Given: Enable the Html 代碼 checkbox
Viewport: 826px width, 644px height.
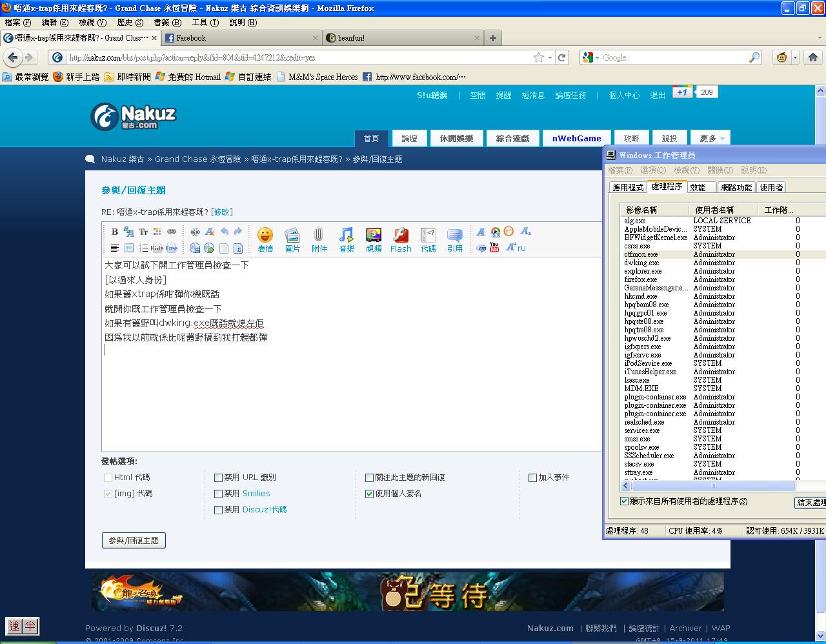Looking at the screenshot, I should [108, 478].
